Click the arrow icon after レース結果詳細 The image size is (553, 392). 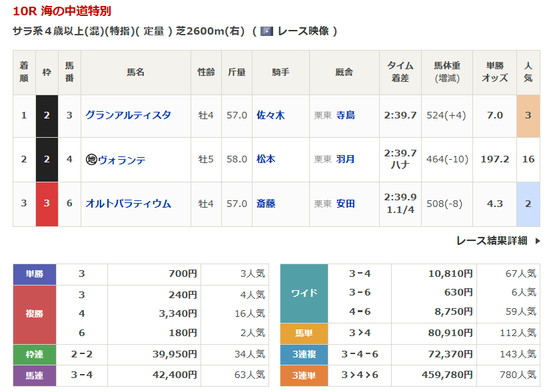[x=538, y=241]
